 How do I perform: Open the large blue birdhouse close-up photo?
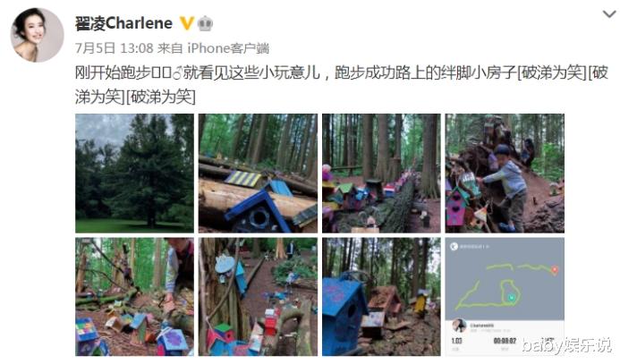[x=381, y=296]
